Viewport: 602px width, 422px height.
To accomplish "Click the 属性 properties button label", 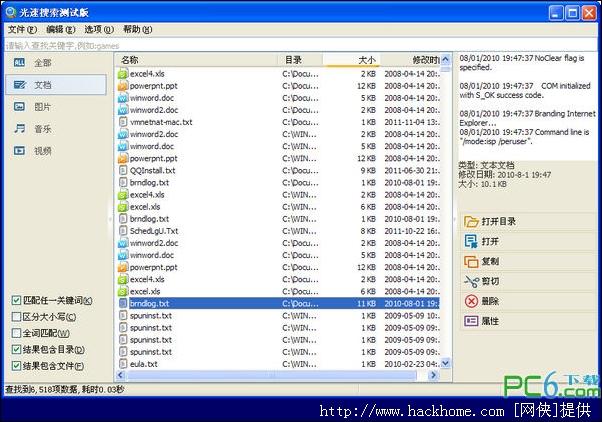I will coord(490,321).
